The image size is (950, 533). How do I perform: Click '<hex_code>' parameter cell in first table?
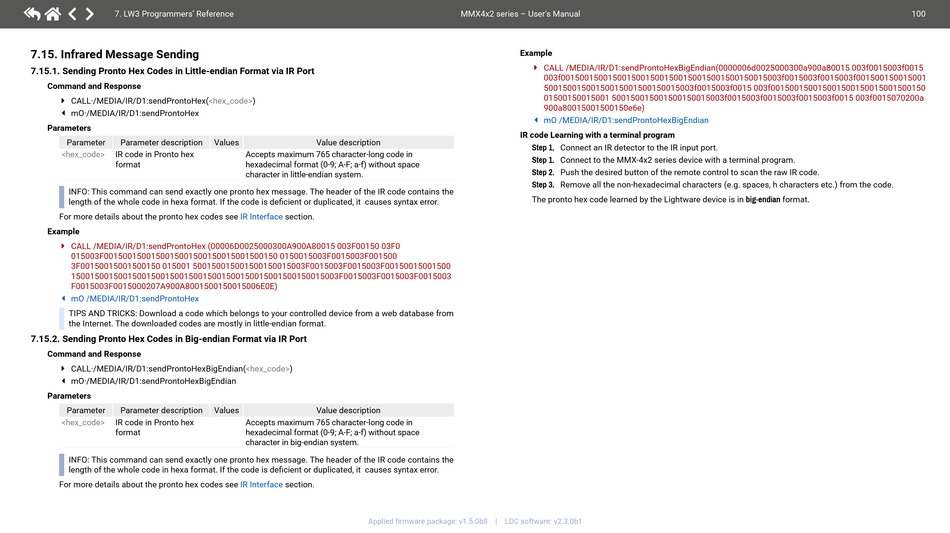click(83, 154)
